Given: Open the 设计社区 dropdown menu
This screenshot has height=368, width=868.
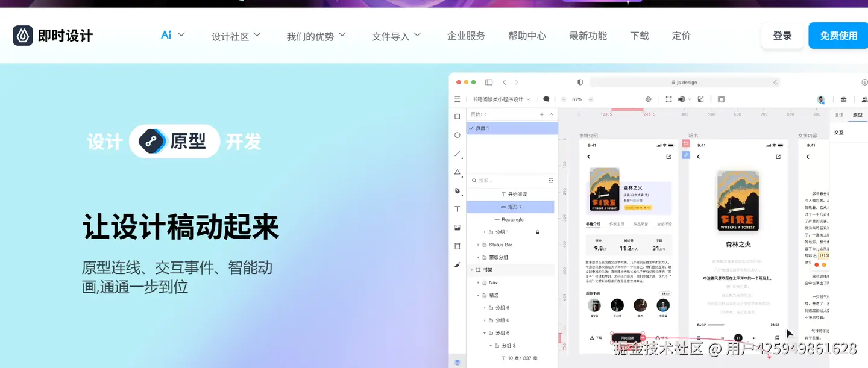Looking at the screenshot, I should pos(236,36).
